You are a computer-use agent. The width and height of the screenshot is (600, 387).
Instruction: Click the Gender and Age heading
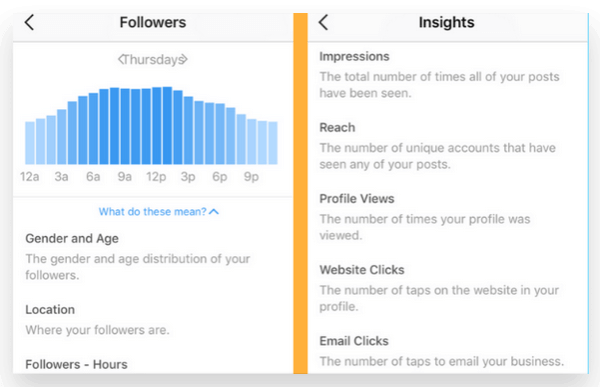pyautogui.click(x=72, y=238)
